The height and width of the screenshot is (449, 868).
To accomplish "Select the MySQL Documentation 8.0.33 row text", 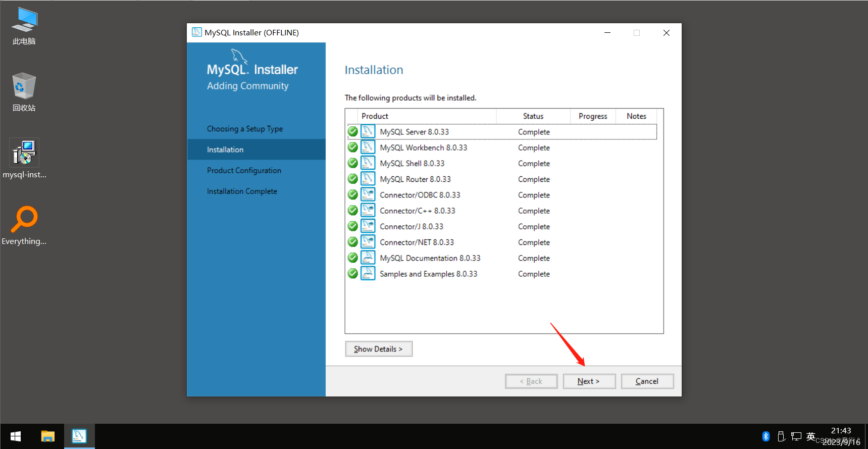I will point(430,258).
